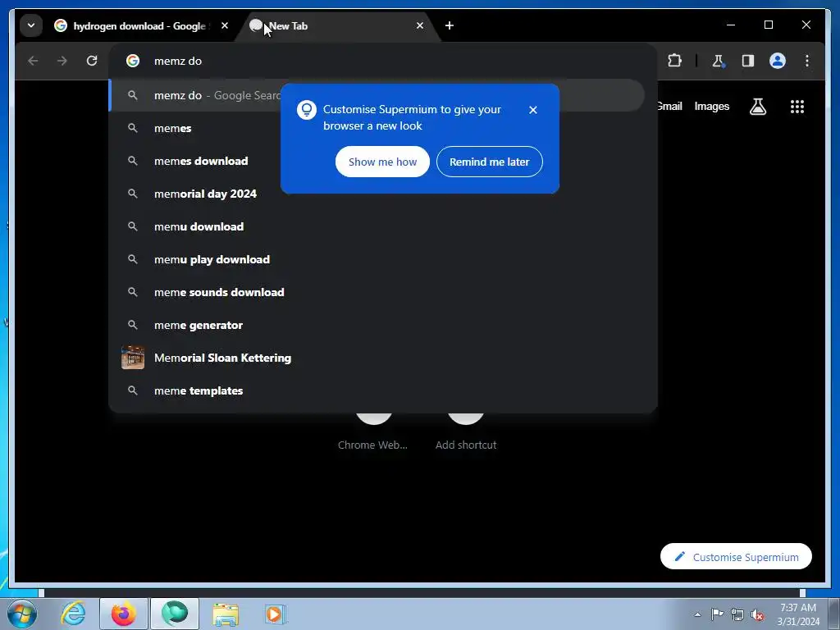
Task: Click the Customise Supermium button
Action: 736,557
